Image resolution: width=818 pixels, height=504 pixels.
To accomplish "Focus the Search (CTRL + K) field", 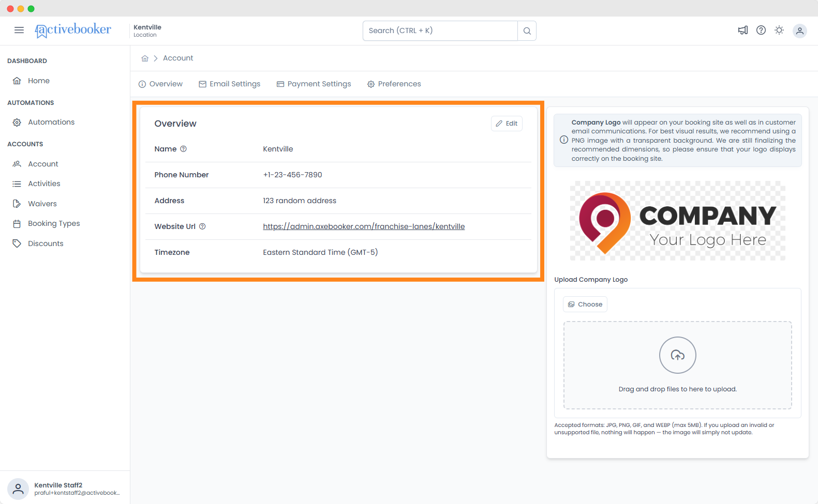I will (440, 30).
